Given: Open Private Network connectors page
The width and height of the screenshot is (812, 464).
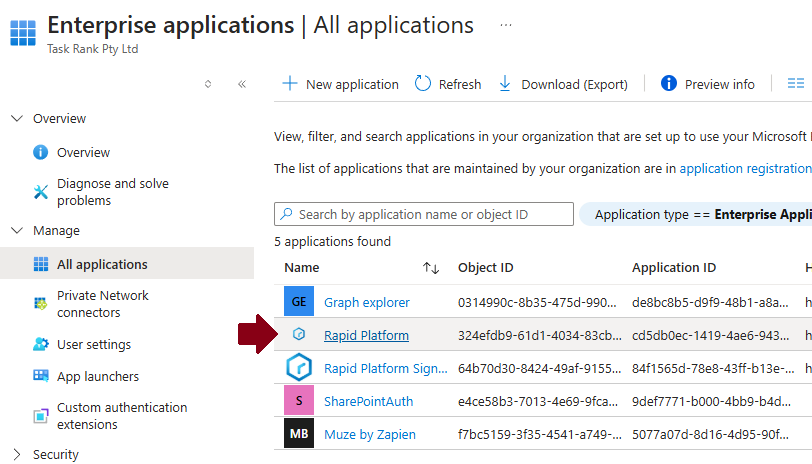Looking at the screenshot, I should click(x=102, y=304).
